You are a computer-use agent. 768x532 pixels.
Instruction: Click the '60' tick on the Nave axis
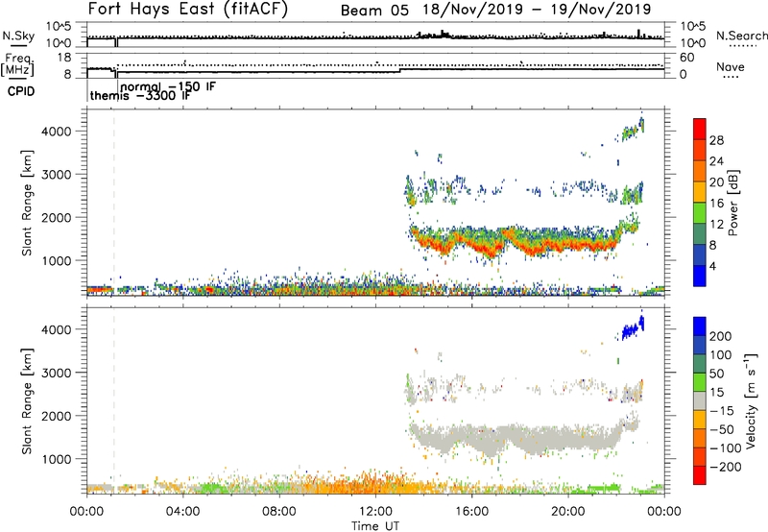tap(686, 58)
